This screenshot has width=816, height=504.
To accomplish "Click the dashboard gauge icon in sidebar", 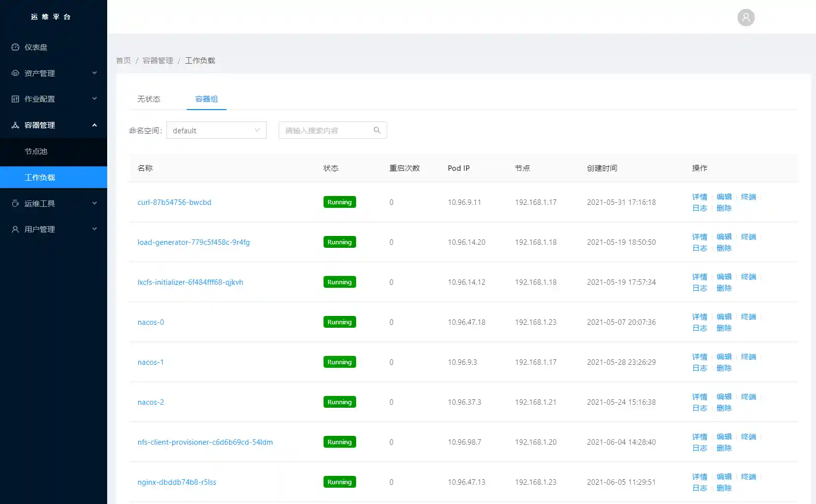I will [x=15, y=47].
